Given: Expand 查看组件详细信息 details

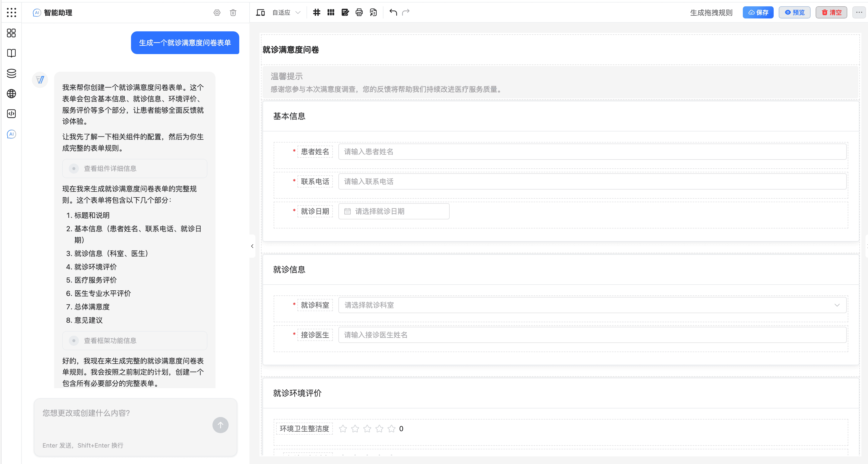Looking at the screenshot, I should point(135,168).
